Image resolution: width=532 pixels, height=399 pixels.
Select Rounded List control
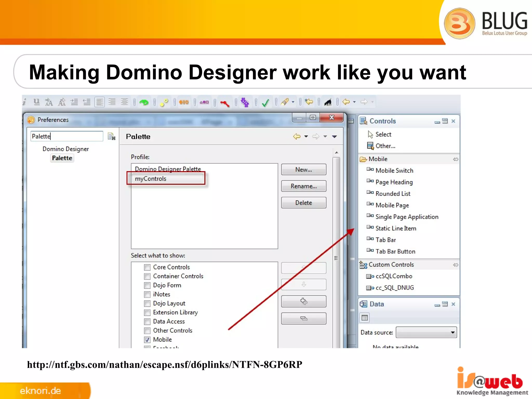click(388, 194)
